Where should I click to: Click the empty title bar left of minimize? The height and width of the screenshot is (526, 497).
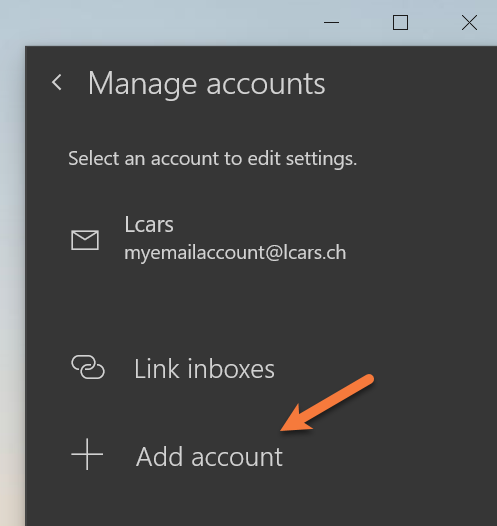168,23
